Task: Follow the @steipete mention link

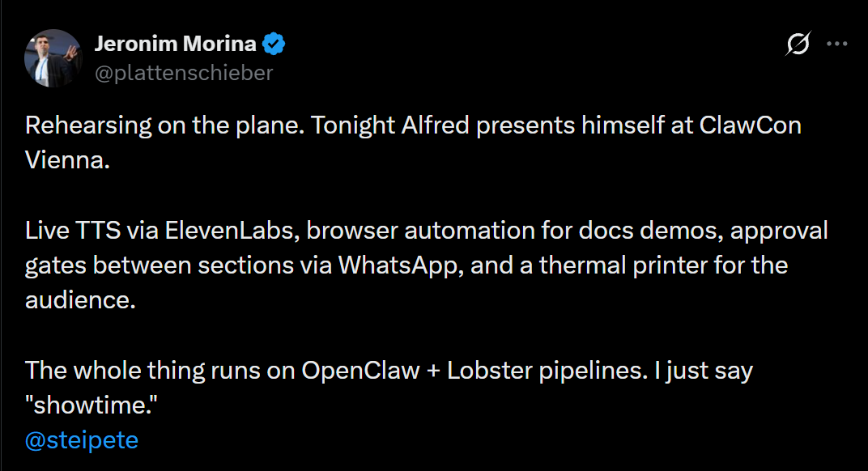Action: pyautogui.click(x=82, y=440)
